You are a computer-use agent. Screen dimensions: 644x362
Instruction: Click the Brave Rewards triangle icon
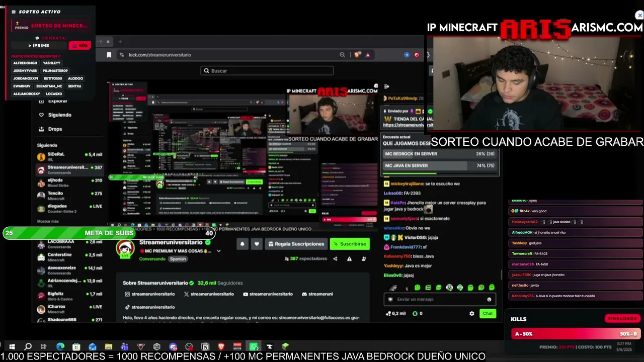pos(368,55)
